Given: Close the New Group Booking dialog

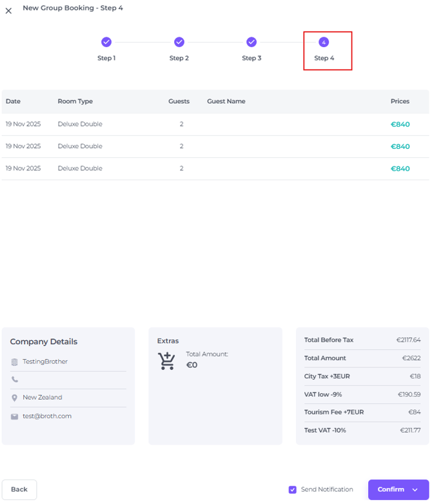Looking at the screenshot, I should click(x=8, y=11).
